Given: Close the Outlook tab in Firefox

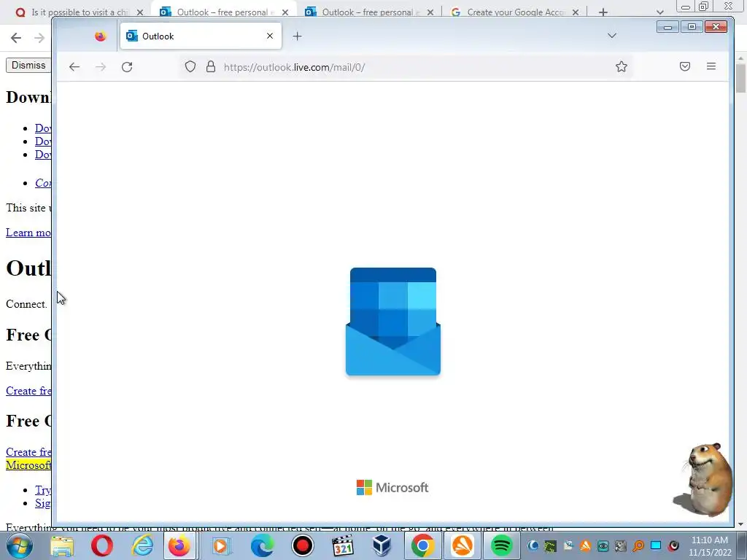Looking at the screenshot, I should click(270, 36).
